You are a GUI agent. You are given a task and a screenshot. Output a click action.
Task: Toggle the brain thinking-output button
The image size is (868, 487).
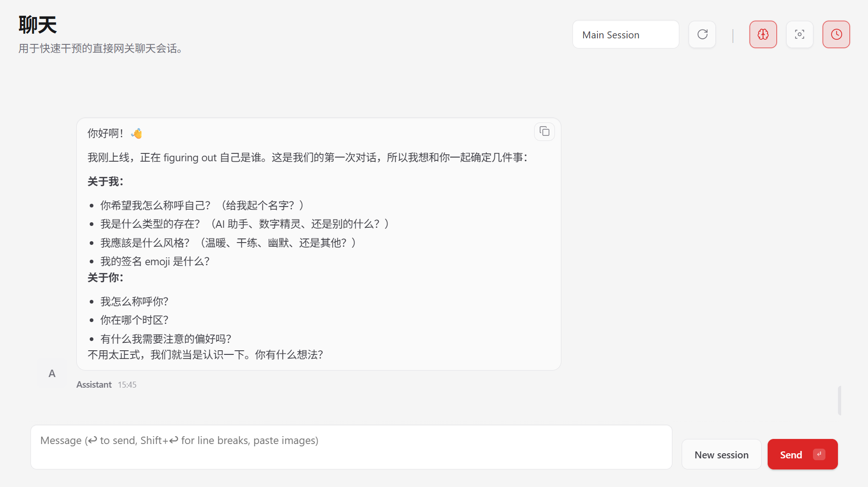click(763, 35)
